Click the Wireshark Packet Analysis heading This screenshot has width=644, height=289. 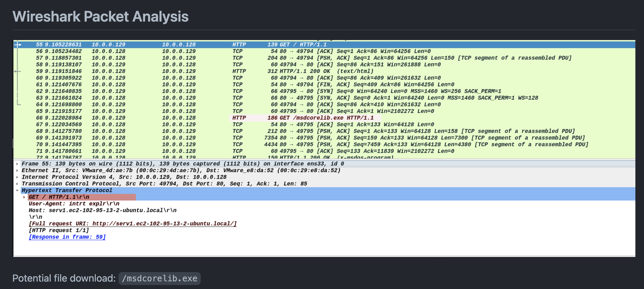100,17
